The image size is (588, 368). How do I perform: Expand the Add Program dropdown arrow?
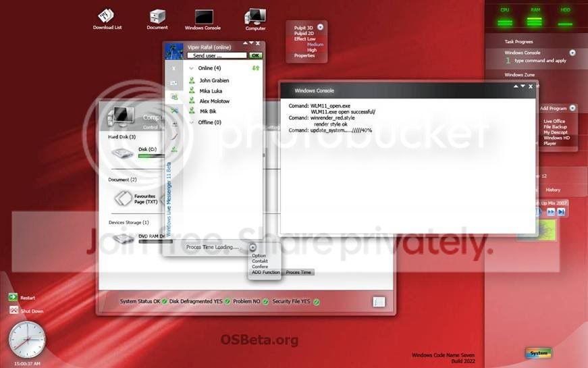(x=572, y=108)
